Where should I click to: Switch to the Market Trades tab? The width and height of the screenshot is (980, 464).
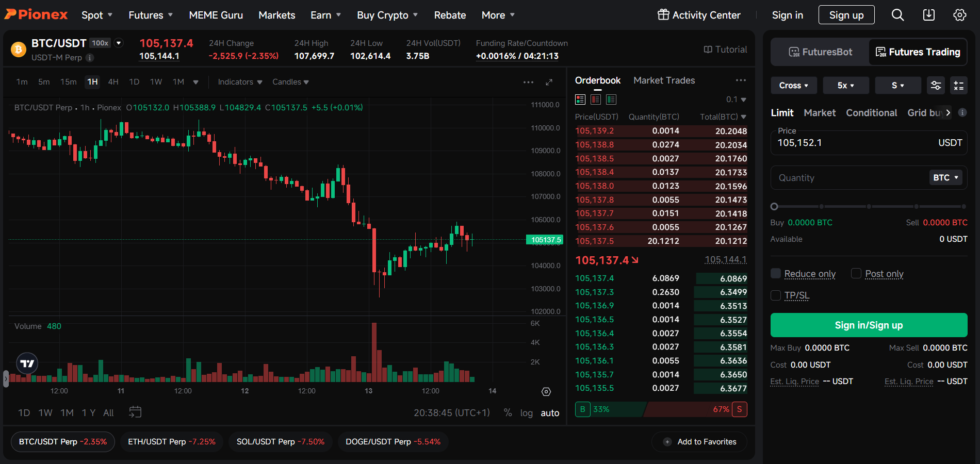point(664,80)
